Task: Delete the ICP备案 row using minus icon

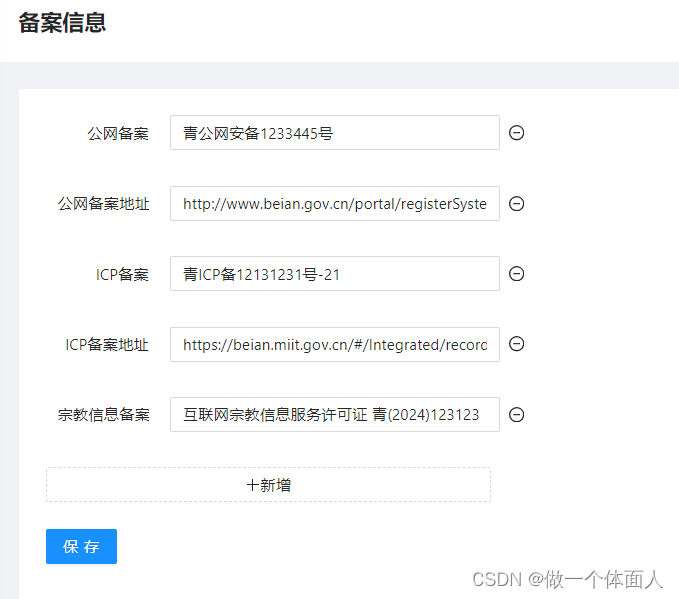Action: [516, 273]
